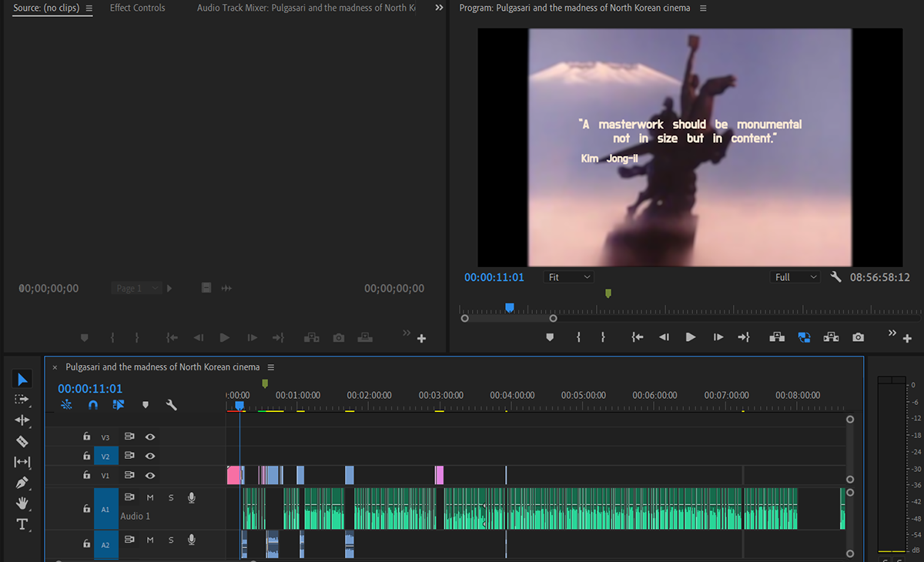924x562 pixels.
Task: Play the sequence in Program Monitor
Action: tap(691, 337)
